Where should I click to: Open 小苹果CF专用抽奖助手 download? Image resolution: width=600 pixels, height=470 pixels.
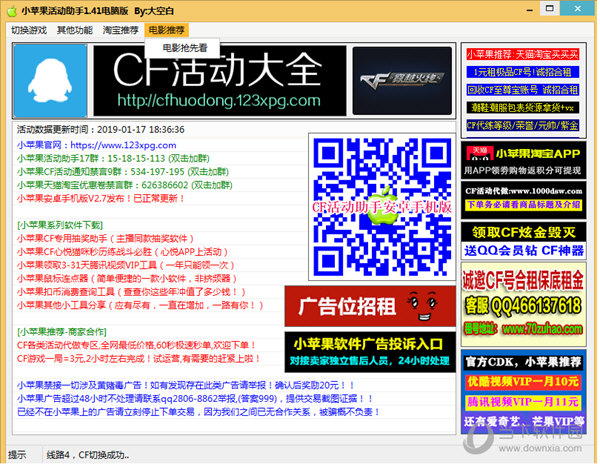(x=105, y=239)
